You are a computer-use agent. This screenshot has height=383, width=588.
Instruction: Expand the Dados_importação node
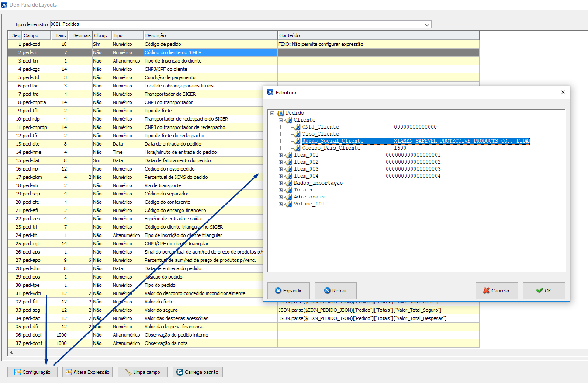click(x=281, y=183)
